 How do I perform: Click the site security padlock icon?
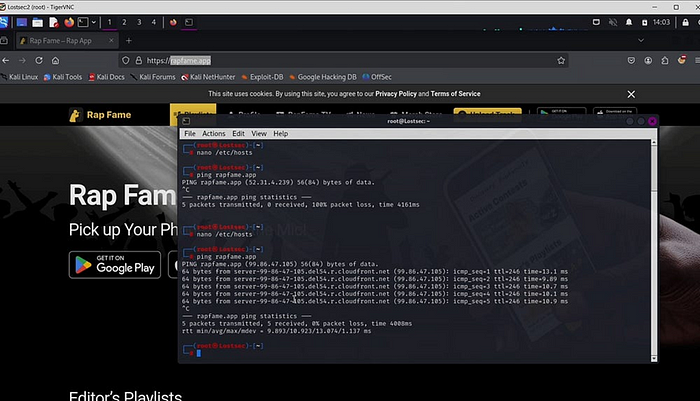(139, 60)
